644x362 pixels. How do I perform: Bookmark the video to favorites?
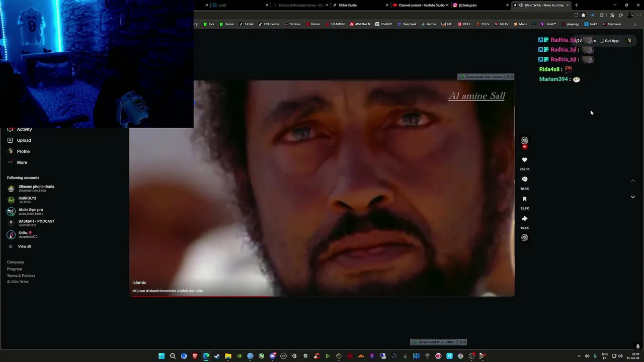click(524, 199)
